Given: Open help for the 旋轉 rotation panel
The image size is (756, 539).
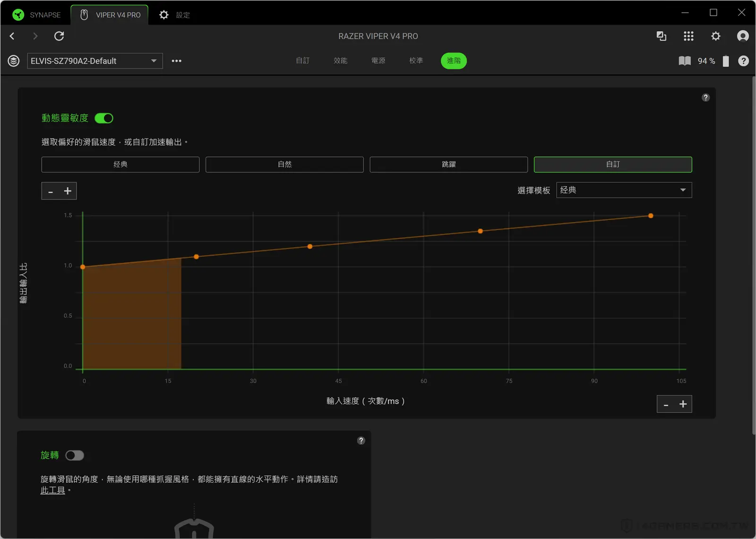Looking at the screenshot, I should [x=361, y=441].
